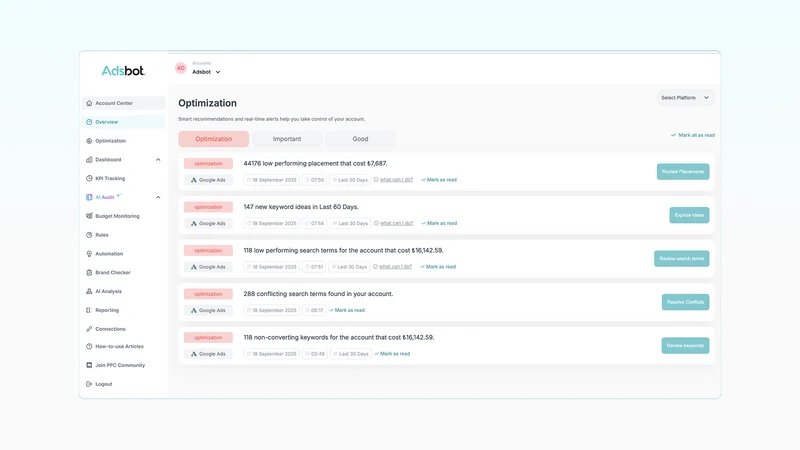Image resolution: width=800 pixels, height=450 pixels.
Task: Mark the 147 new keyword ideas alert as read
Action: click(x=439, y=223)
